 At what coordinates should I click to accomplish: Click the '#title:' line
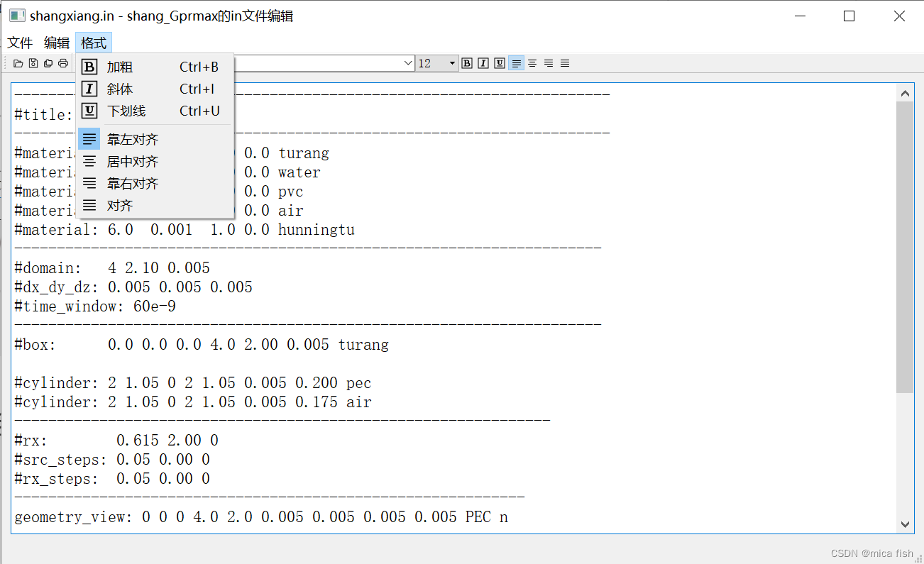[x=43, y=114]
